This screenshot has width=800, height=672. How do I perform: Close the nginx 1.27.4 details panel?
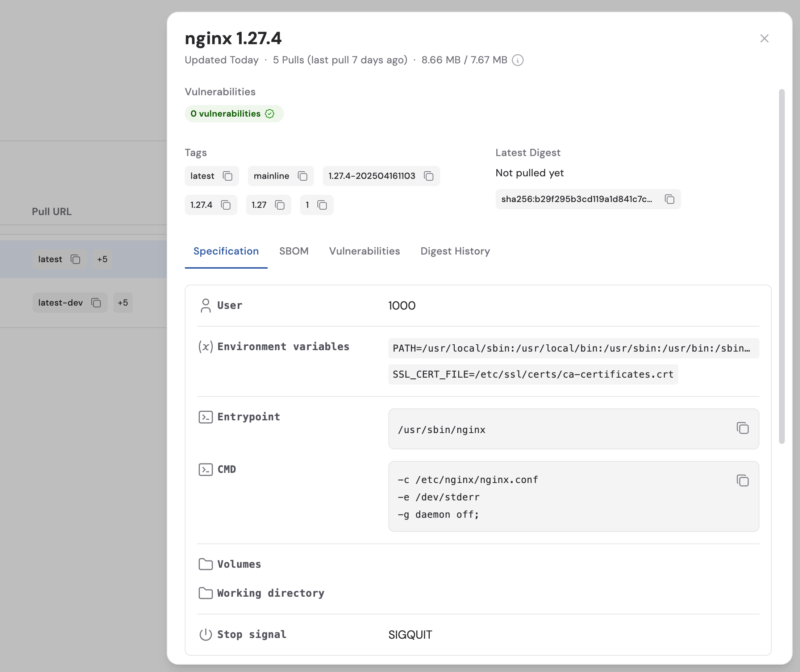tap(764, 38)
